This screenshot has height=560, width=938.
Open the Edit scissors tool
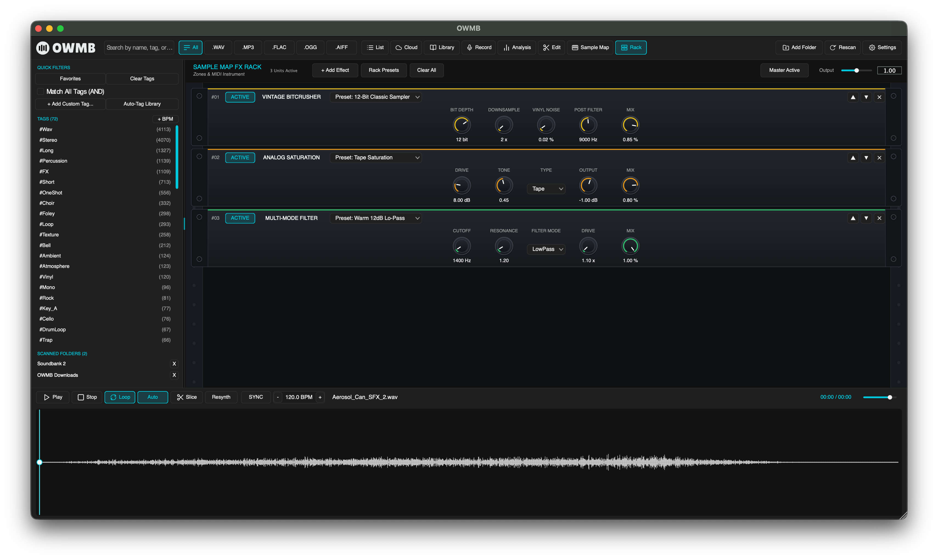[551, 47]
